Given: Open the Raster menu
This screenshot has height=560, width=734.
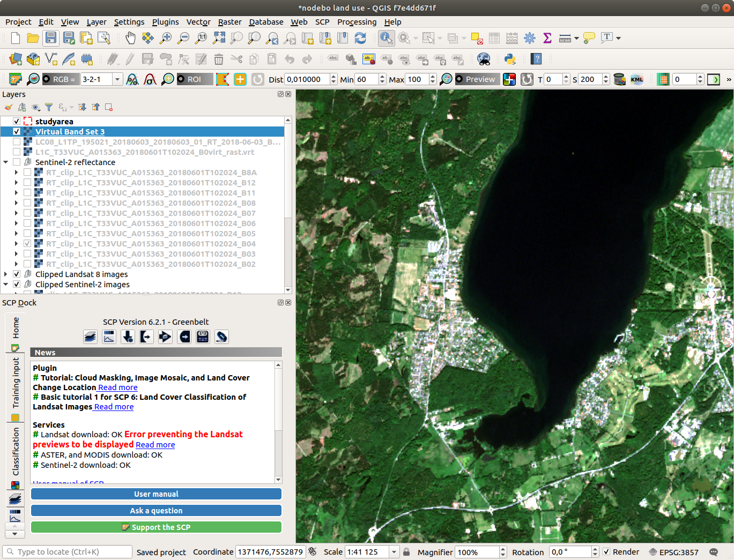Looking at the screenshot, I should [229, 22].
